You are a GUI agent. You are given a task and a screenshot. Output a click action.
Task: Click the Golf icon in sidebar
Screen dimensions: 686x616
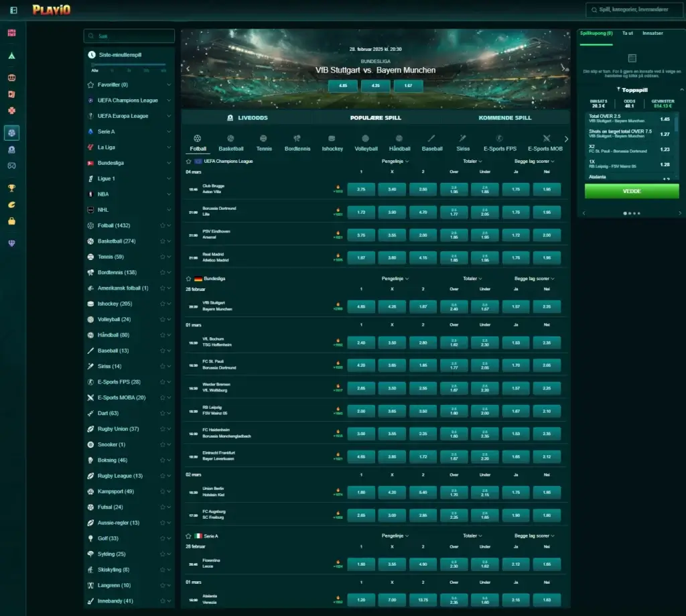click(x=90, y=538)
